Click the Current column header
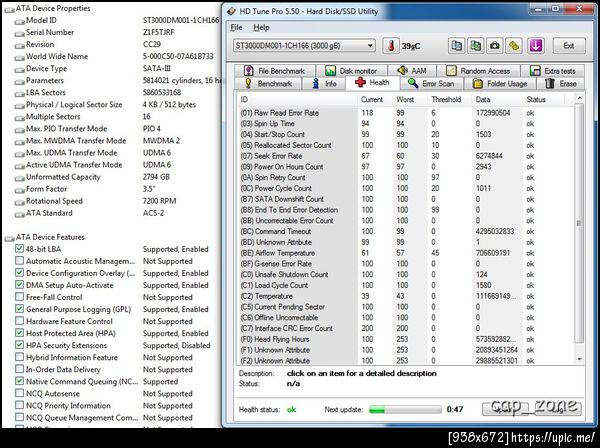 [374, 99]
